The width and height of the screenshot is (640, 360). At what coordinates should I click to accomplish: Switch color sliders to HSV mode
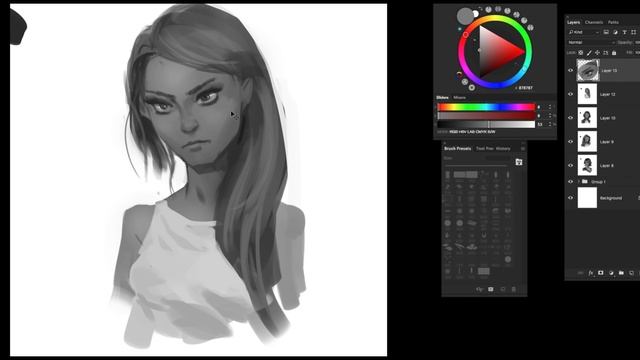pos(462,132)
